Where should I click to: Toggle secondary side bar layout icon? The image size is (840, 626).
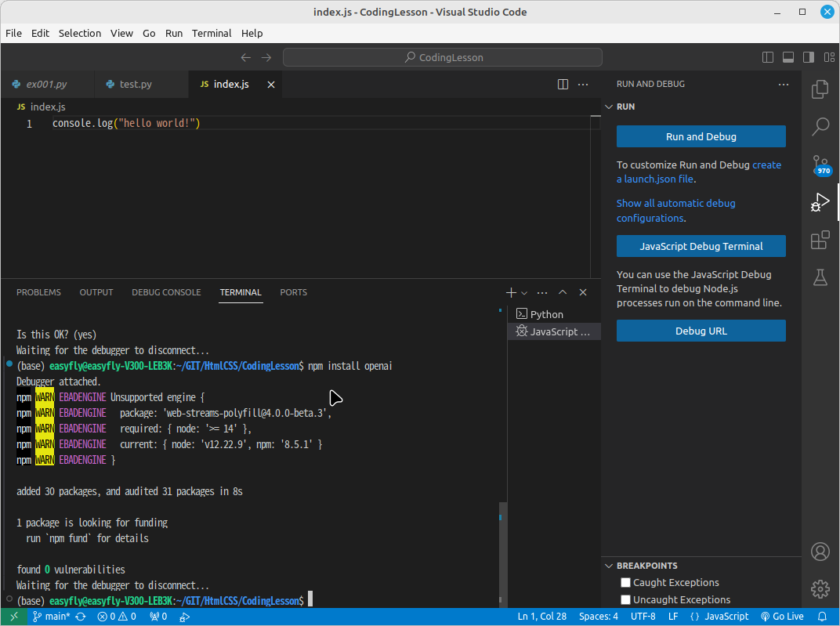[x=809, y=57]
